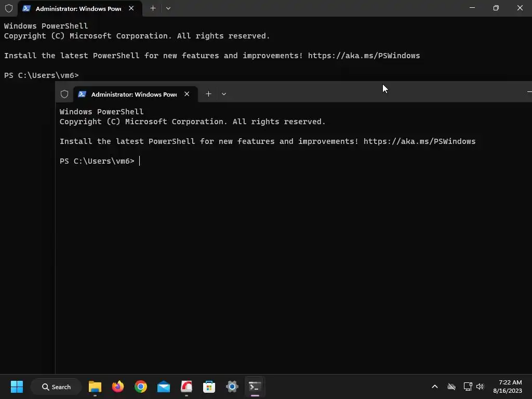Select the PowerShell tab in the back Terminal window
The image size is (532, 399).
point(79,8)
